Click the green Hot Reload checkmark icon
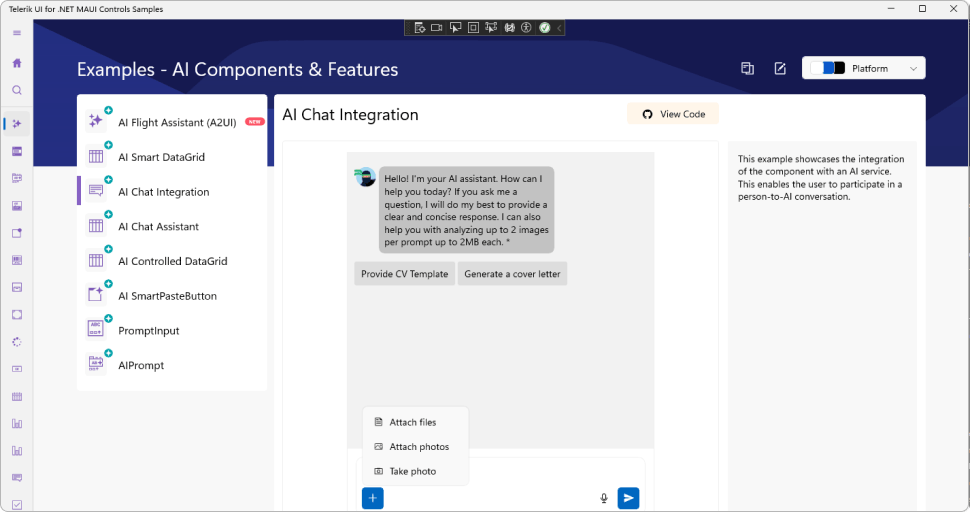 pos(544,28)
